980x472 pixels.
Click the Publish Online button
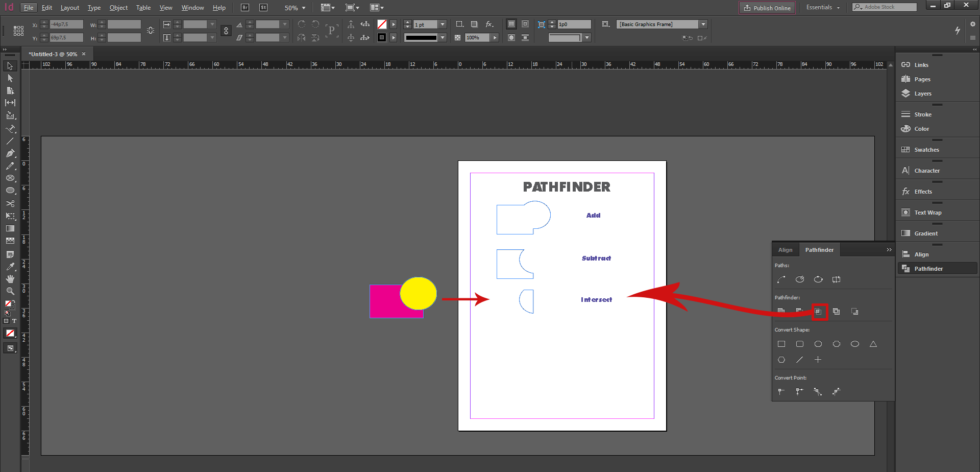767,8
